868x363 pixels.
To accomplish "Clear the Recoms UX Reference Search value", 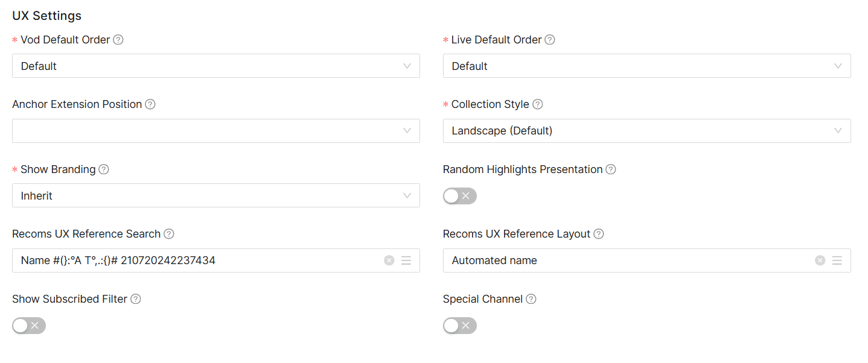I will tap(389, 260).
